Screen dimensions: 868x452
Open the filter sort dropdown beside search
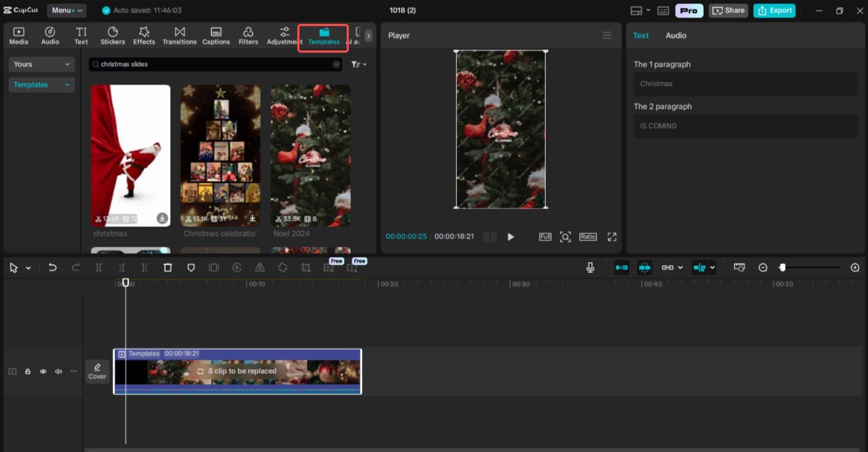pyautogui.click(x=359, y=64)
